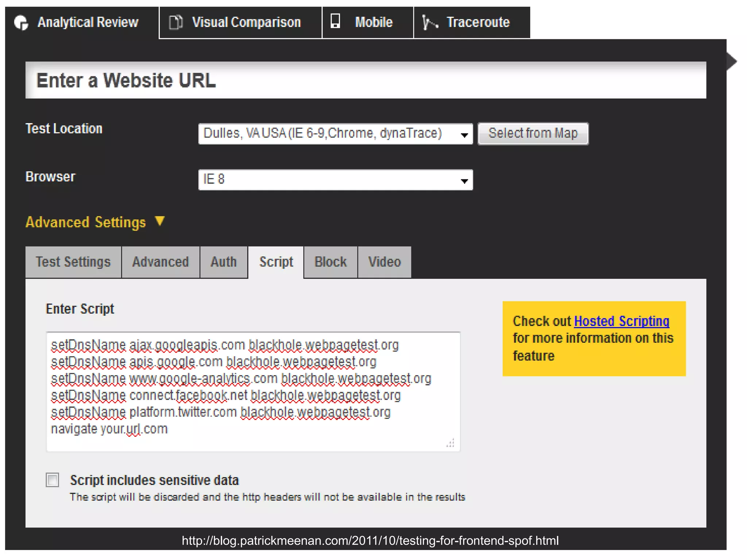Click the Analytical Review pie chart icon

[x=21, y=23]
